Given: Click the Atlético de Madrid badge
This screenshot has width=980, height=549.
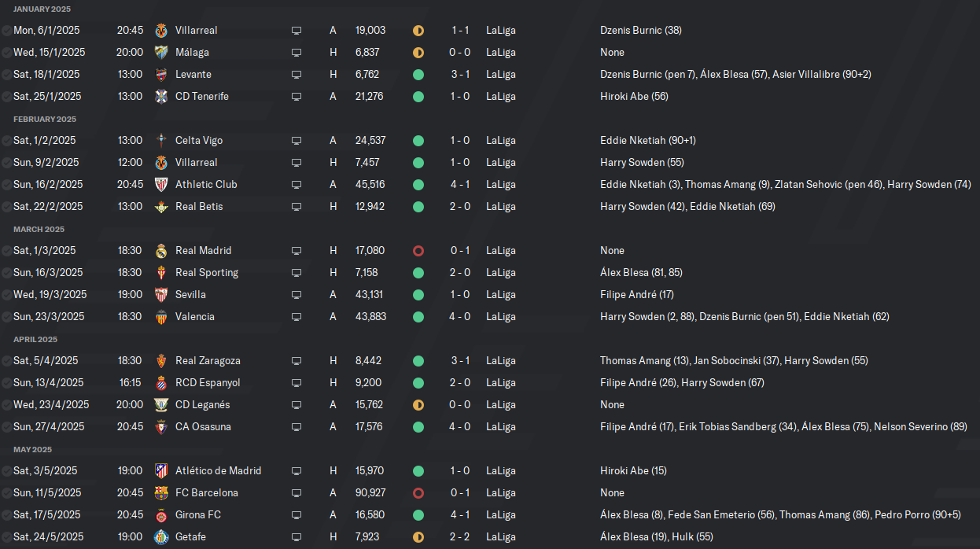Looking at the screenshot, I should click(161, 470).
